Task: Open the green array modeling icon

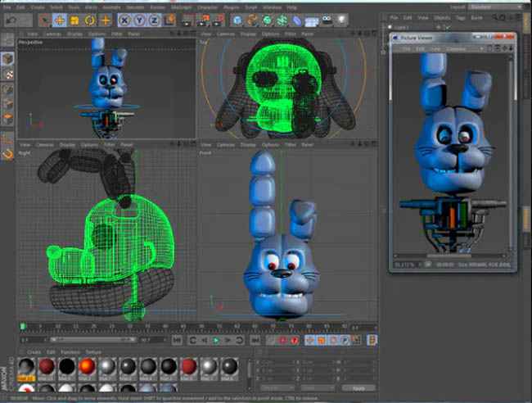Action: [x=282, y=20]
